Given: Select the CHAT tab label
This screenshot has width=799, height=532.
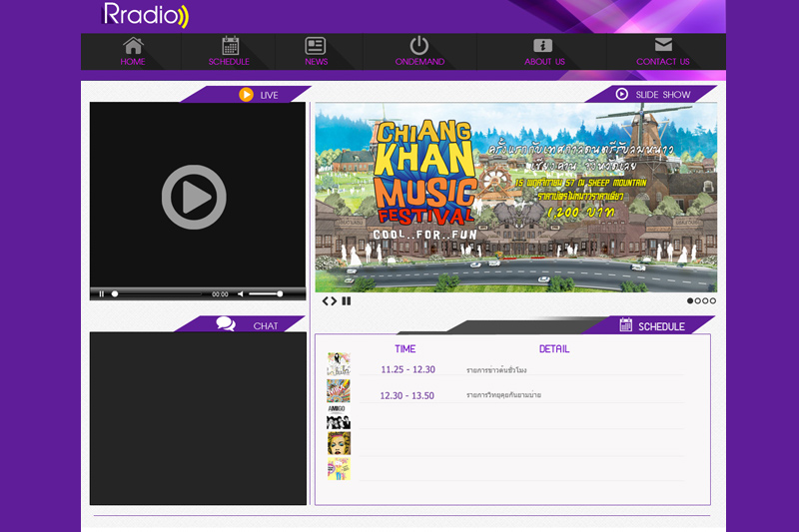Looking at the screenshot, I should 266,325.
